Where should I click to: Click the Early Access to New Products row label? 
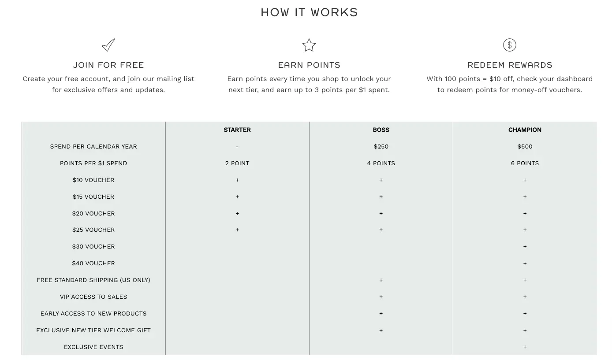click(93, 313)
